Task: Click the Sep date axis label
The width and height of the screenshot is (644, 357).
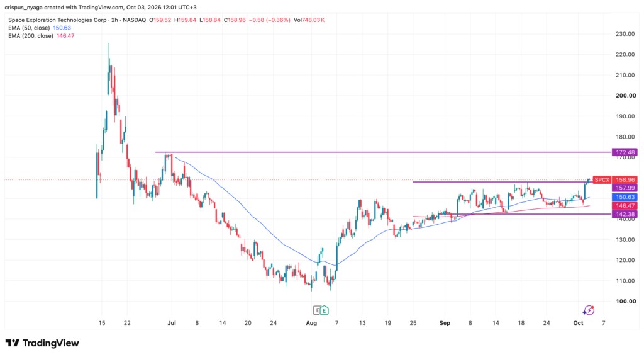Action: point(445,323)
